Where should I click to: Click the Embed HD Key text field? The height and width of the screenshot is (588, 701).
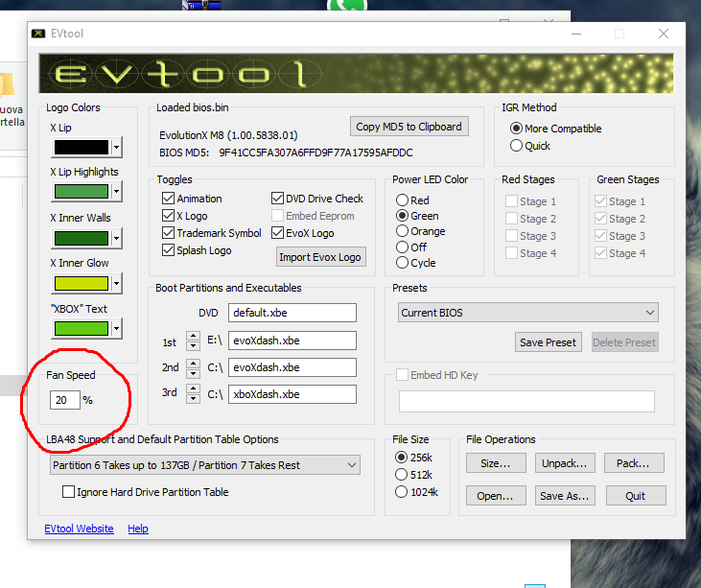[x=526, y=402]
